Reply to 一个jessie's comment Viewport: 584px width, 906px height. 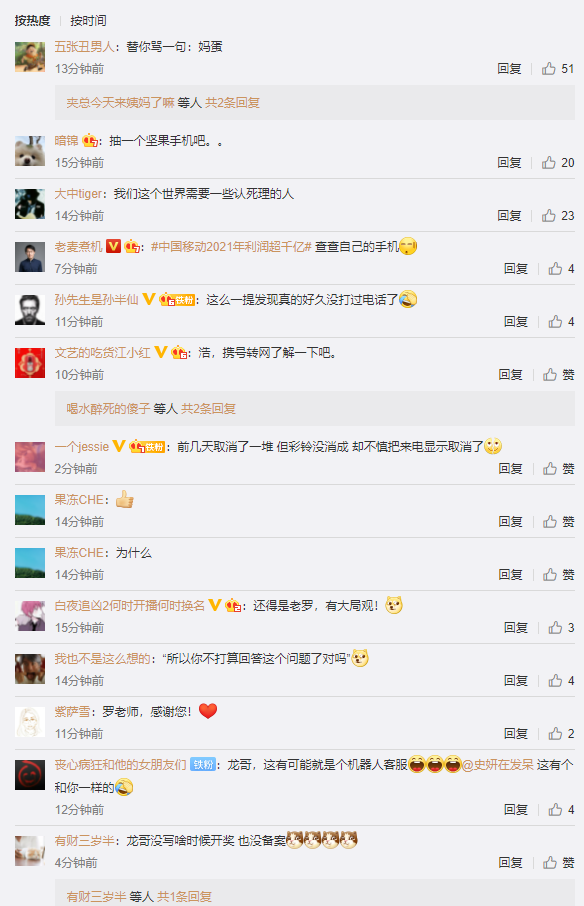(x=510, y=469)
